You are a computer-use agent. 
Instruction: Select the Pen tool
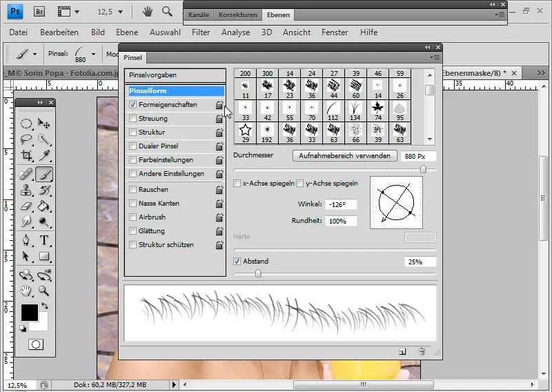[x=26, y=240]
